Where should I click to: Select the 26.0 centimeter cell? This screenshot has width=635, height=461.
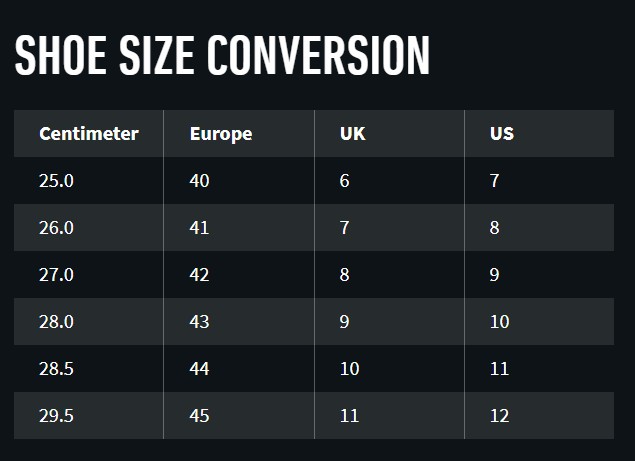tap(56, 228)
